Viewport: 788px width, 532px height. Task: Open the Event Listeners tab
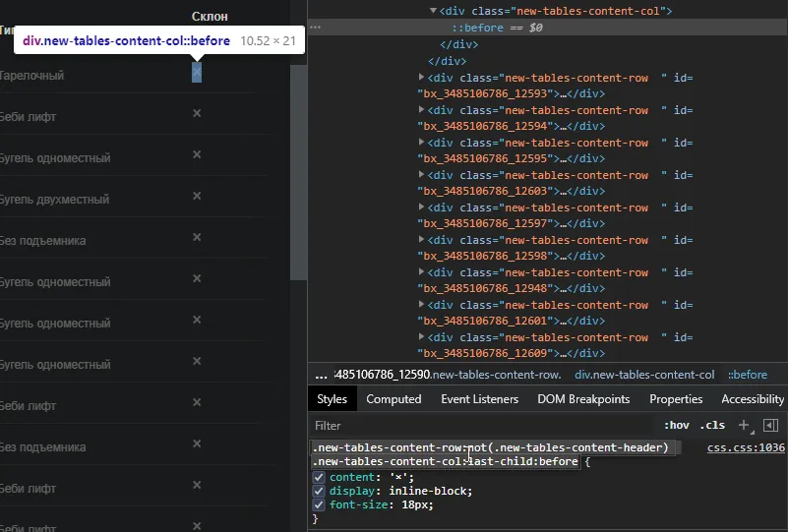click(x=479, y=399)
